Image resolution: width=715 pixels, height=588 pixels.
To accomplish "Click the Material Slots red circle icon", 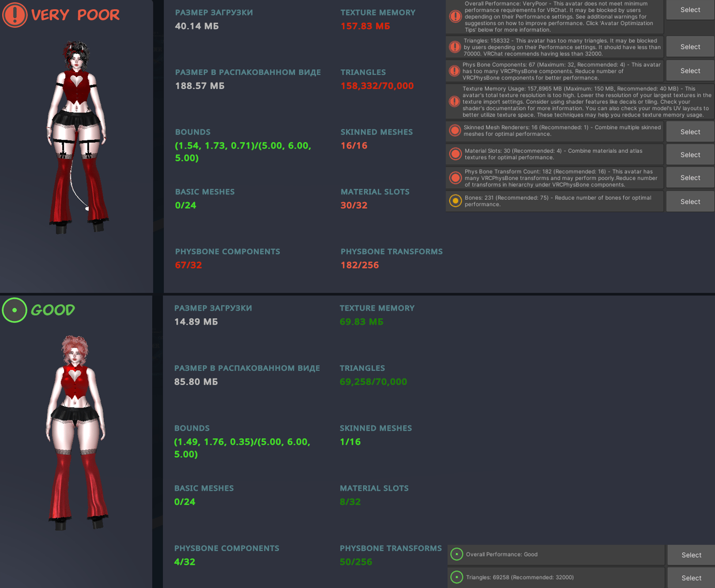I will (x=455, y=154).
